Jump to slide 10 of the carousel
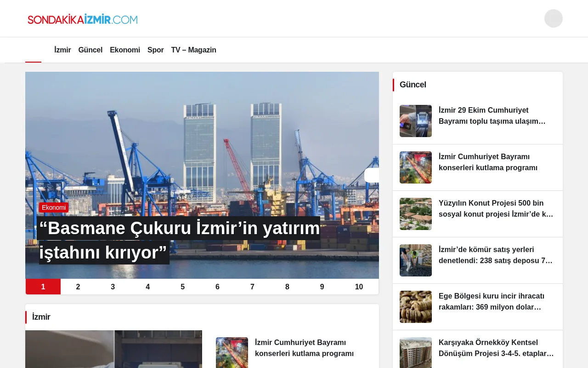Screen dimensions: 588x368 tap(359, 287)
